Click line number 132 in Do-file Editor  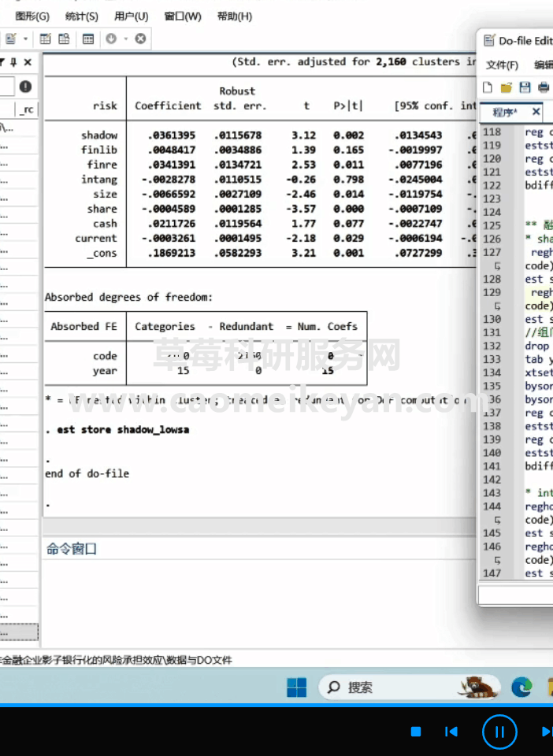coord(492,346)
